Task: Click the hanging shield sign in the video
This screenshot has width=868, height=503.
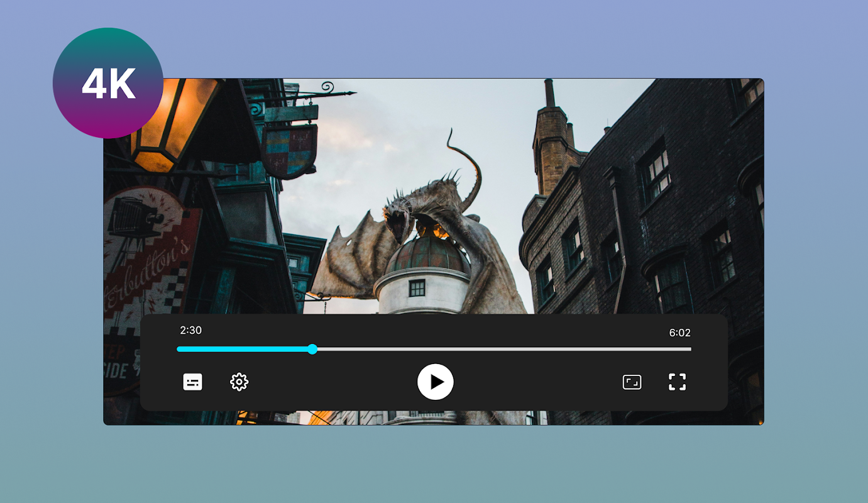Action: [289, 151]
